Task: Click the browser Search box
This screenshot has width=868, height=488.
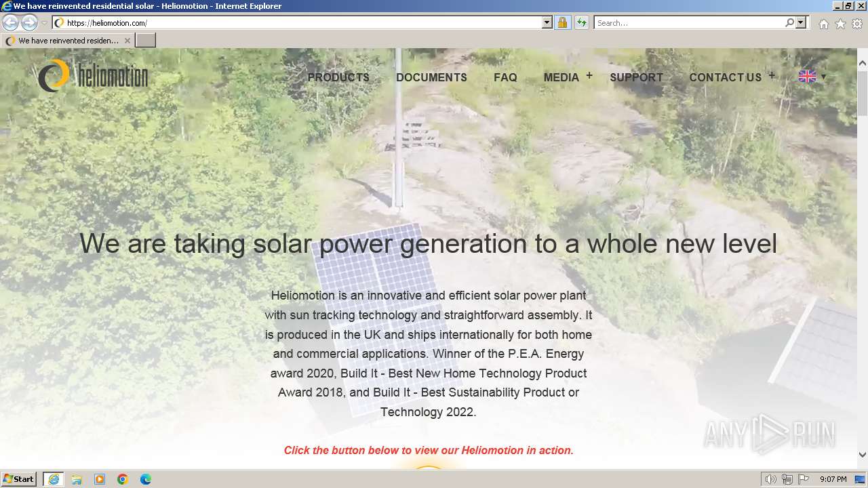Action: 689,22
